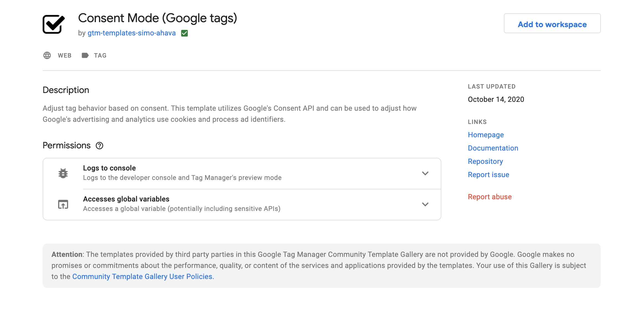Click the LAST UPDATED label
The image size is (644, 310).
(x=492, y=86)
